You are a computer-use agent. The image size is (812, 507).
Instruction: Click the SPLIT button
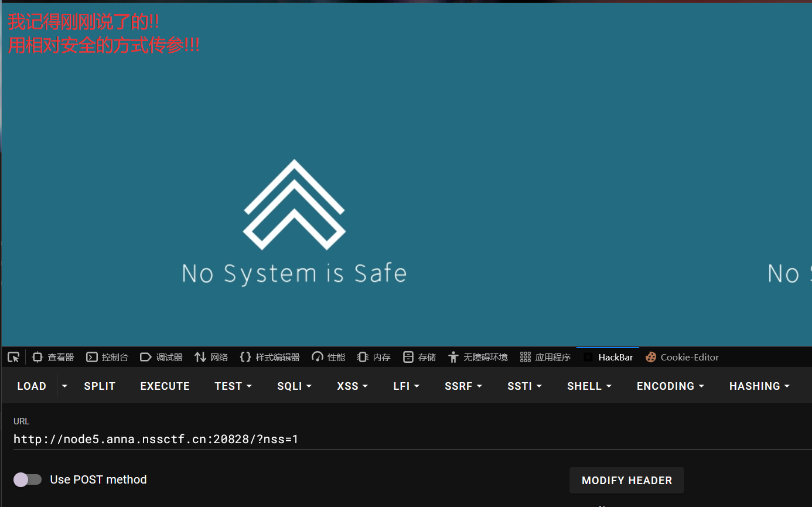click(x=100, y=386)
